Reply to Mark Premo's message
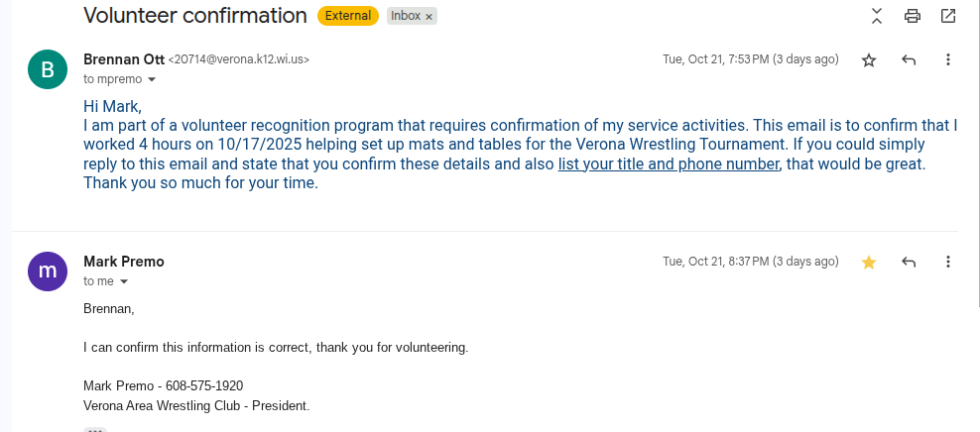This screenshot has width=980, height=432. coord(909,263)
